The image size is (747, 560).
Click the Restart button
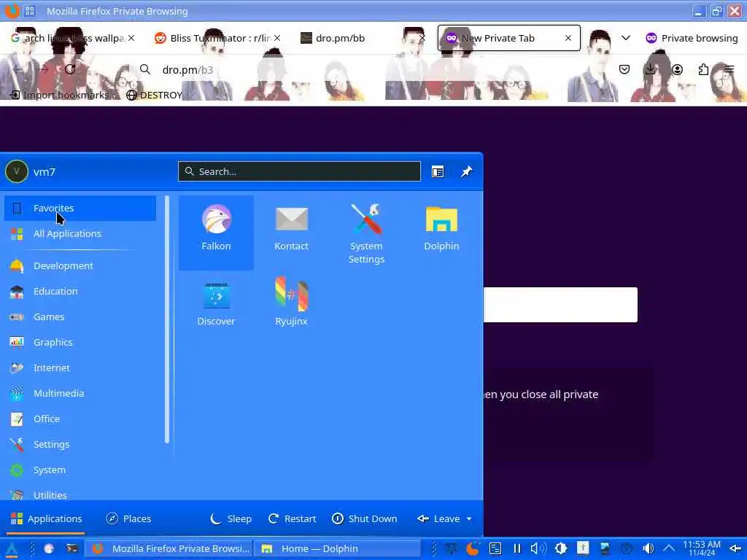tap(292, 518)
